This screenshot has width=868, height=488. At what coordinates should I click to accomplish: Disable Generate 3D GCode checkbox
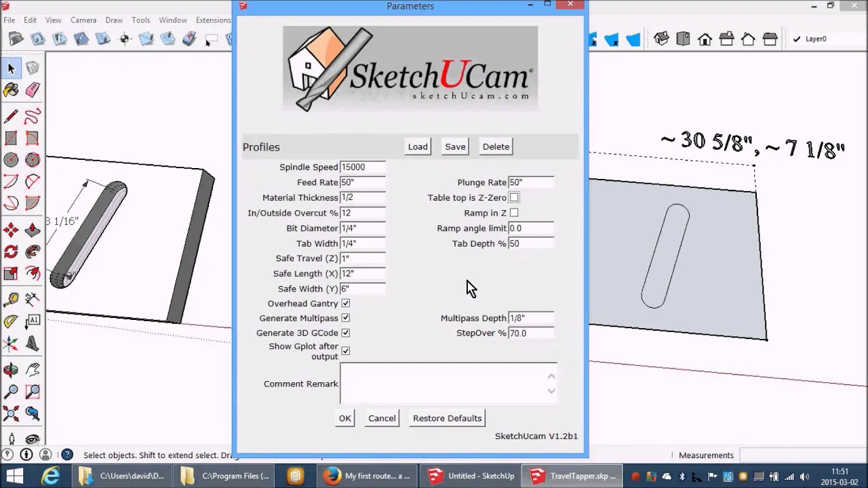coord(345,333)
